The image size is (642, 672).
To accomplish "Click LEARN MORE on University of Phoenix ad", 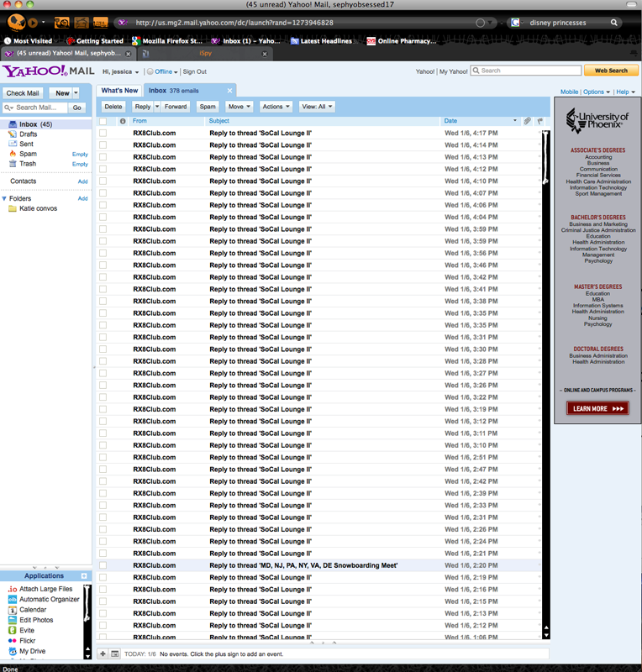I will click(597, 408).
